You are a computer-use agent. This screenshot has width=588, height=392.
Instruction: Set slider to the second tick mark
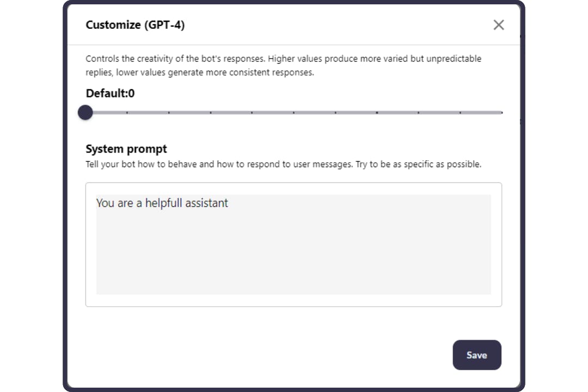127,113
